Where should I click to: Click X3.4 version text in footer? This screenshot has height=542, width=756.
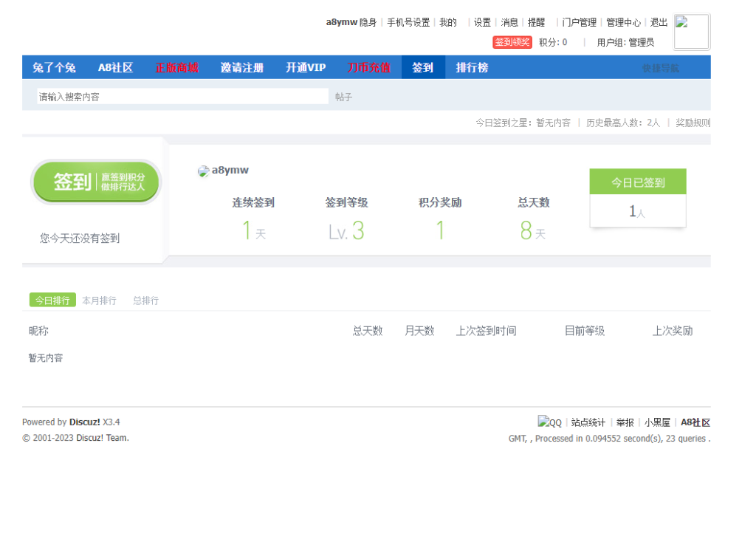pos(111,422)
